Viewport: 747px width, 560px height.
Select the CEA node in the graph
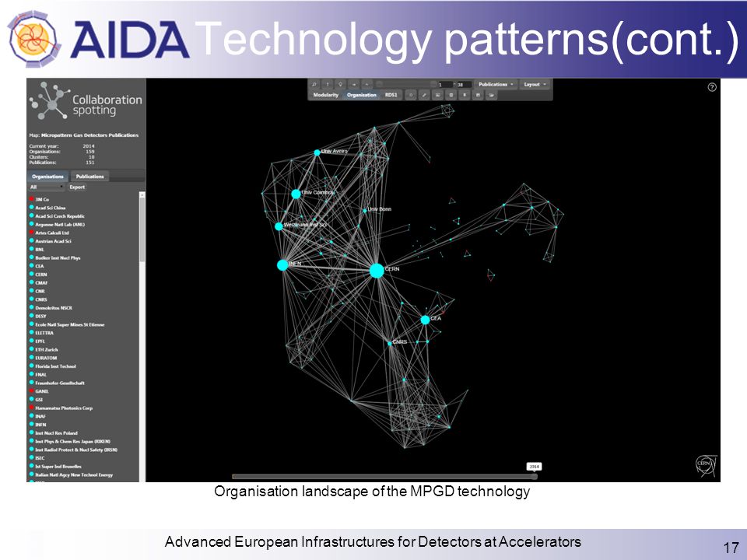[425, 320]
